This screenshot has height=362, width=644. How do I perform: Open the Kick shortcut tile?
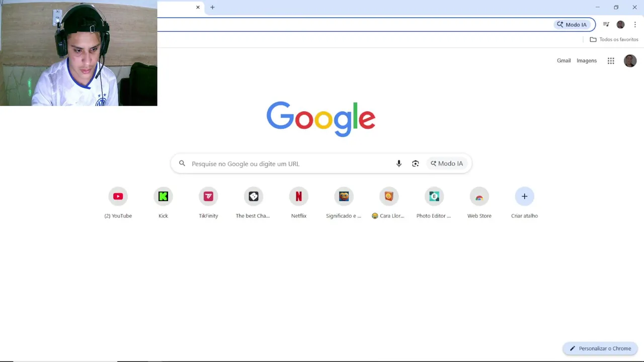(x=163, y=203)
